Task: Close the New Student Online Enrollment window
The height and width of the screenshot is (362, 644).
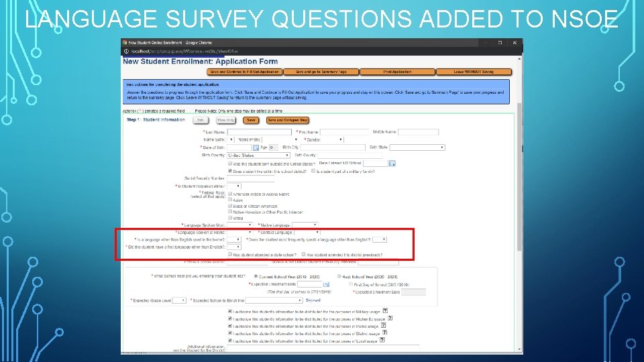Action: point(515,42)
